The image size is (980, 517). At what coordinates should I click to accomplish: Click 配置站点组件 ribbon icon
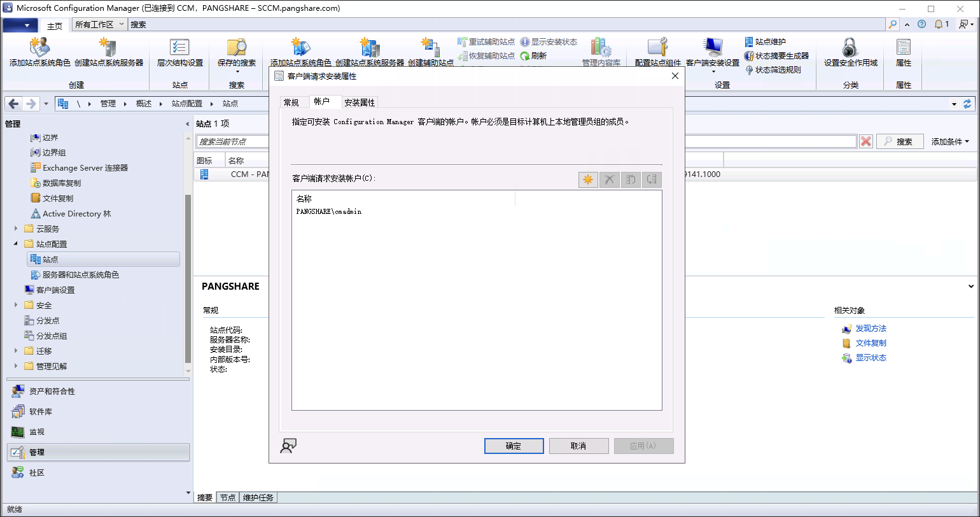[x=658, y=47]
